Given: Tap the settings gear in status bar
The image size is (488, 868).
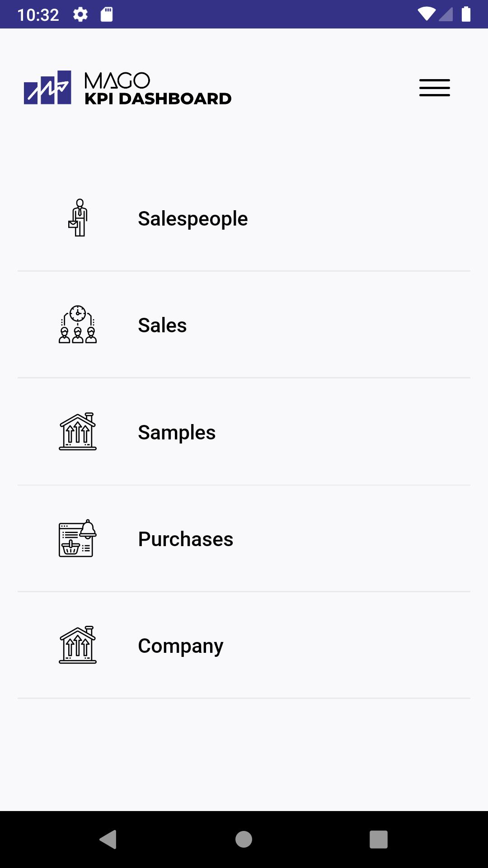Looking at the screenshot, I should (x=80, y=14).
